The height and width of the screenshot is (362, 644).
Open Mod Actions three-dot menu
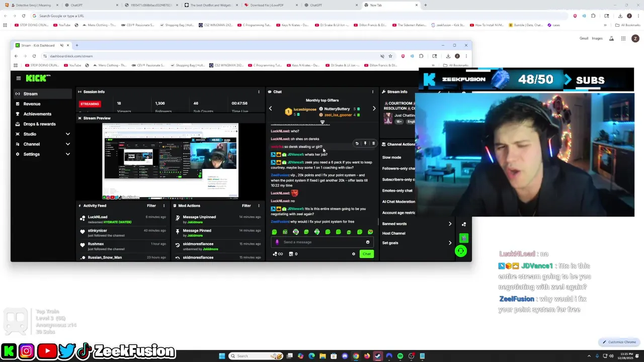259,206
